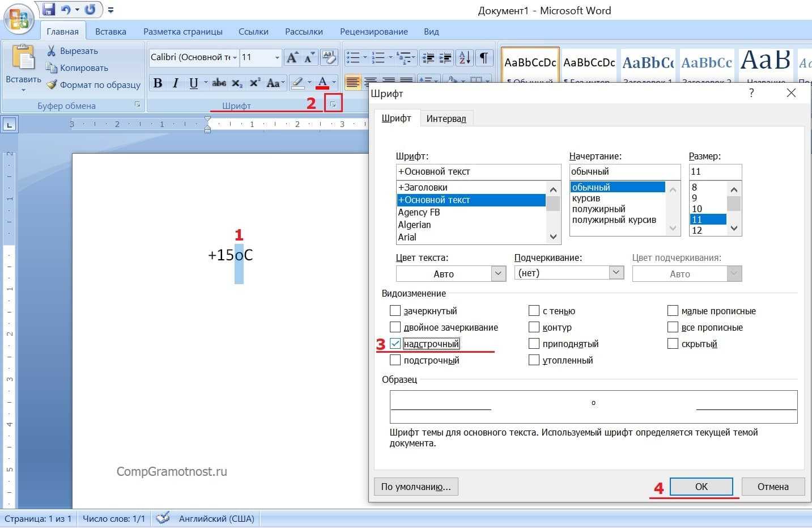This screenshot has width=812, height=528.
Task: Open the ribbon font size dropdown
Action: [x=277, y=57]
